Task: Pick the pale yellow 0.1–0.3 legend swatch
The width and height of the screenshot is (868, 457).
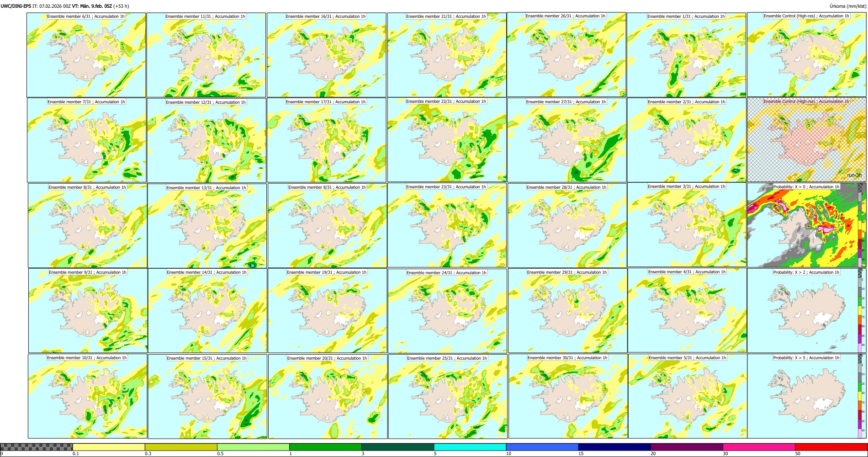Action: (109, 447)
